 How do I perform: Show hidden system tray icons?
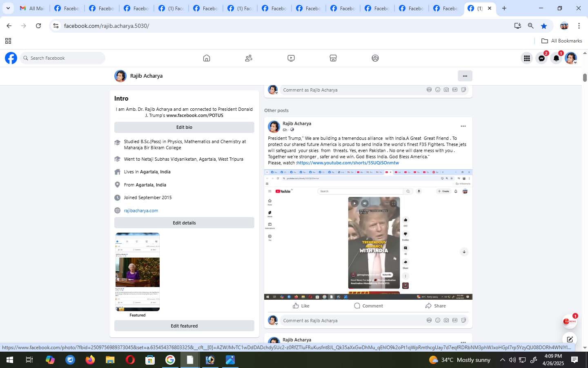[502, 360]
